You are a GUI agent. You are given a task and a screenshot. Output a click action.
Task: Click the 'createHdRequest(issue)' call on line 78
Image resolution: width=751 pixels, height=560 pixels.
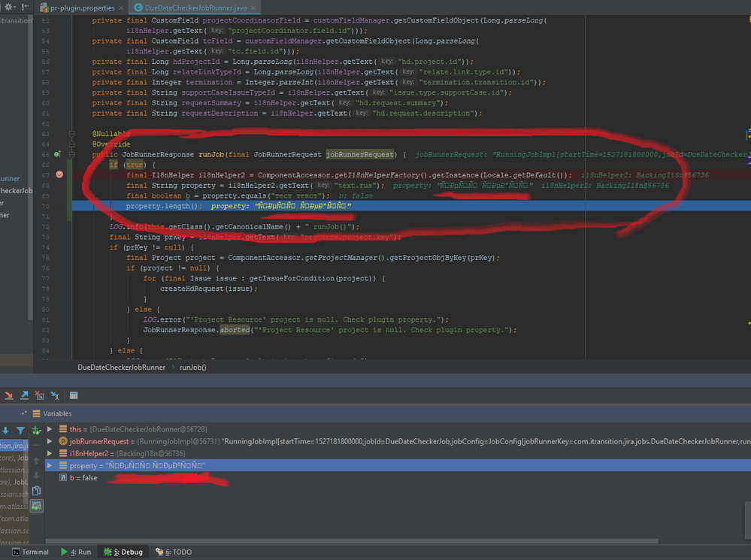tap(207, 289)
